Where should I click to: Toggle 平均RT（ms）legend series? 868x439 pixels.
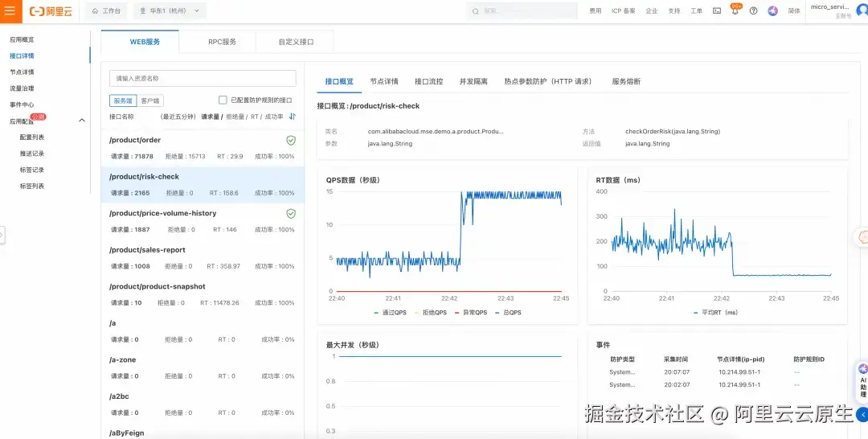click(716, 313)
